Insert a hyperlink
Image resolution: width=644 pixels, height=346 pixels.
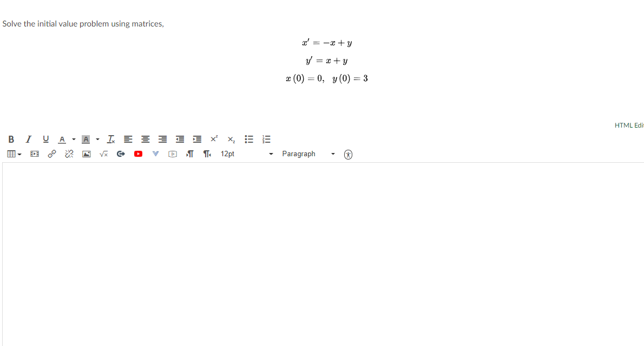click(x=52, y=154)
